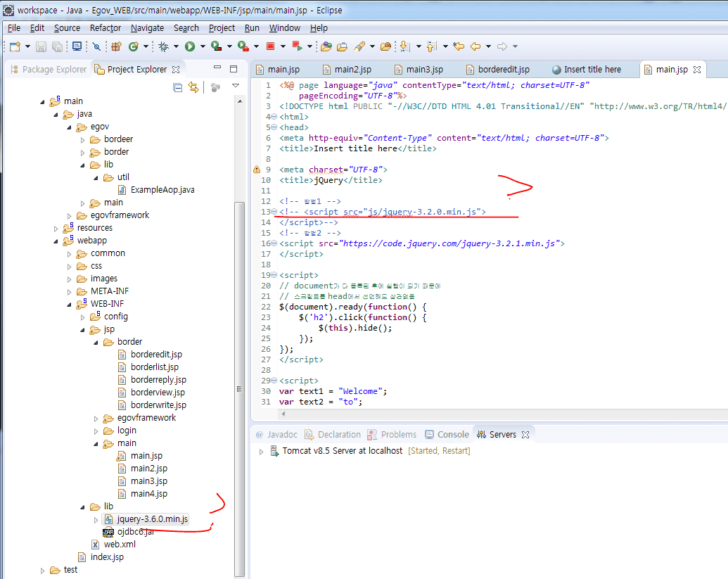Collapse the border folder under jsp

pyautogui.click(x=95, y=342)
